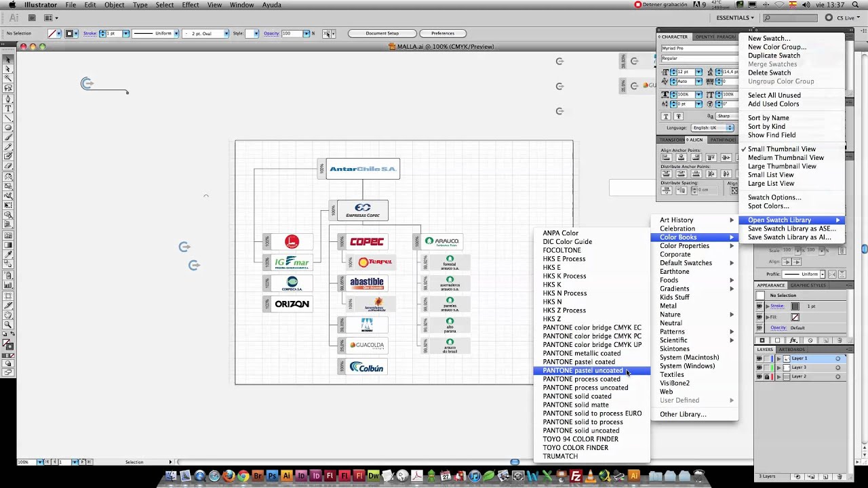
Task: Choose Save Swatch Library as ASE...
Action: 791,228
